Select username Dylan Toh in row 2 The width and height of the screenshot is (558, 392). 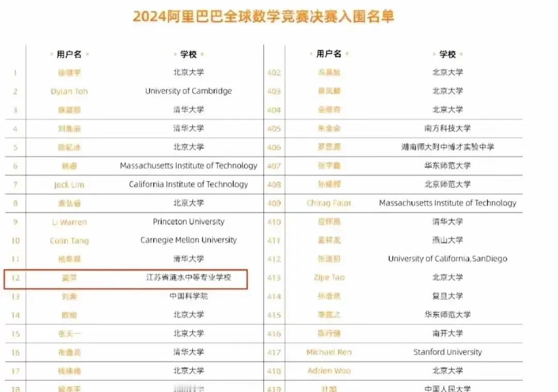(x=69, y=91)
